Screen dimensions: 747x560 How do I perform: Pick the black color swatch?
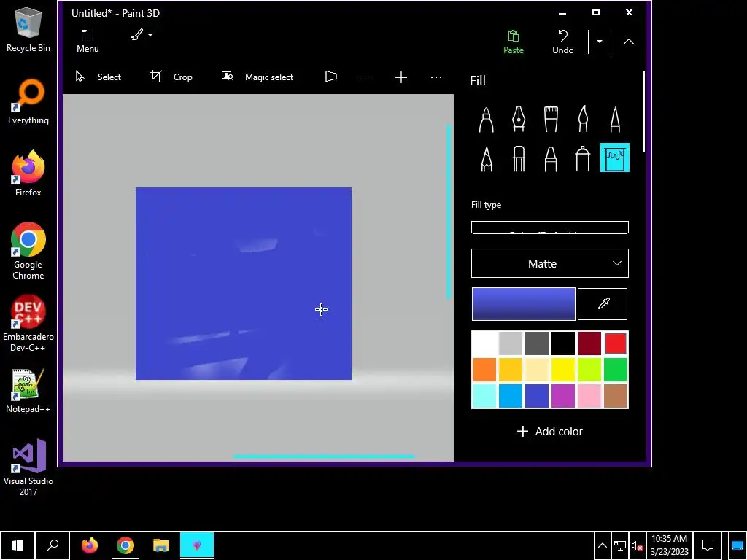click(x=563, y=343)
